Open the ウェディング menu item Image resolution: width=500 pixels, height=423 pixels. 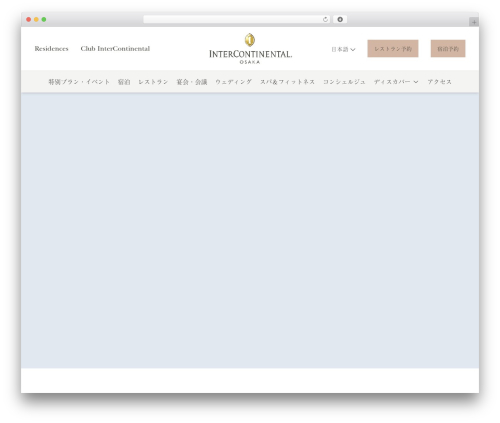tap(234, 82)
